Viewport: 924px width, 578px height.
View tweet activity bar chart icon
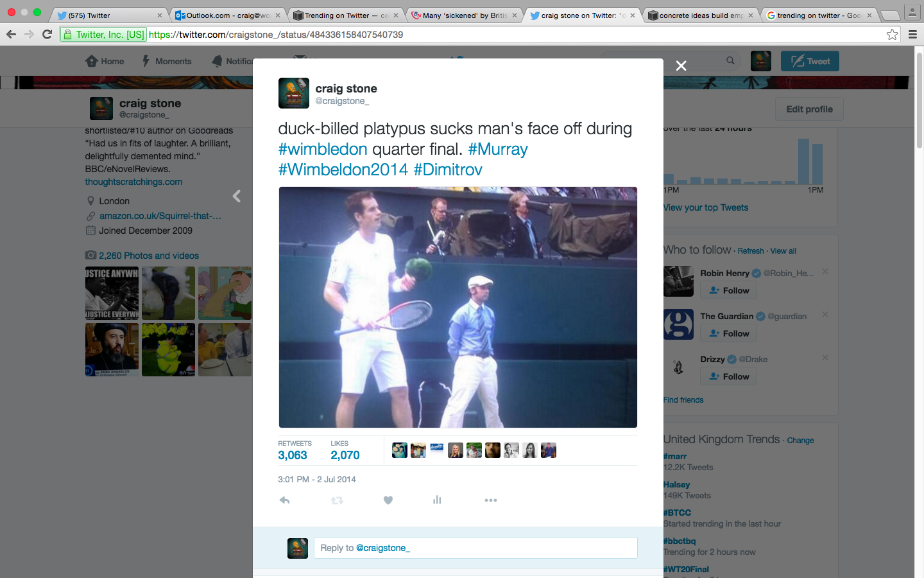point(437,500)
